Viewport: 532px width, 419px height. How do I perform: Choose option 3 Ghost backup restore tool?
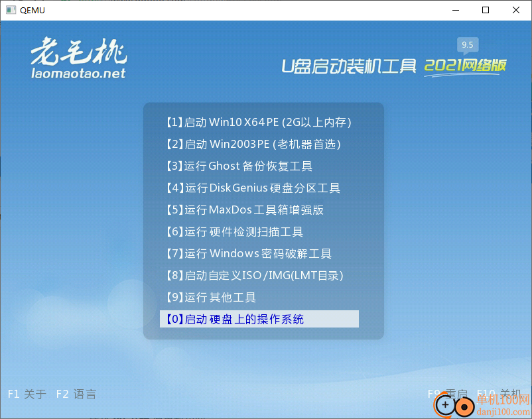coord(239,166)
